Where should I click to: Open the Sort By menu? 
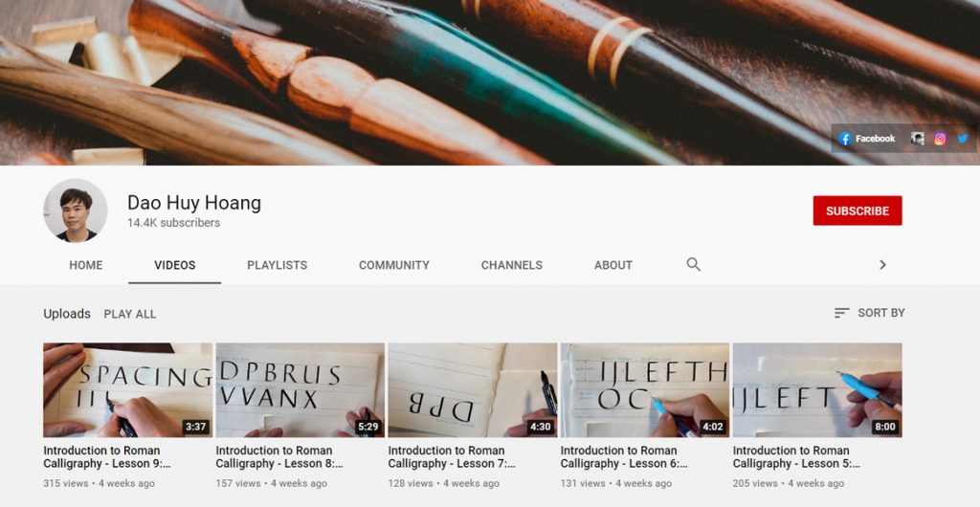[x=869, y=313]
